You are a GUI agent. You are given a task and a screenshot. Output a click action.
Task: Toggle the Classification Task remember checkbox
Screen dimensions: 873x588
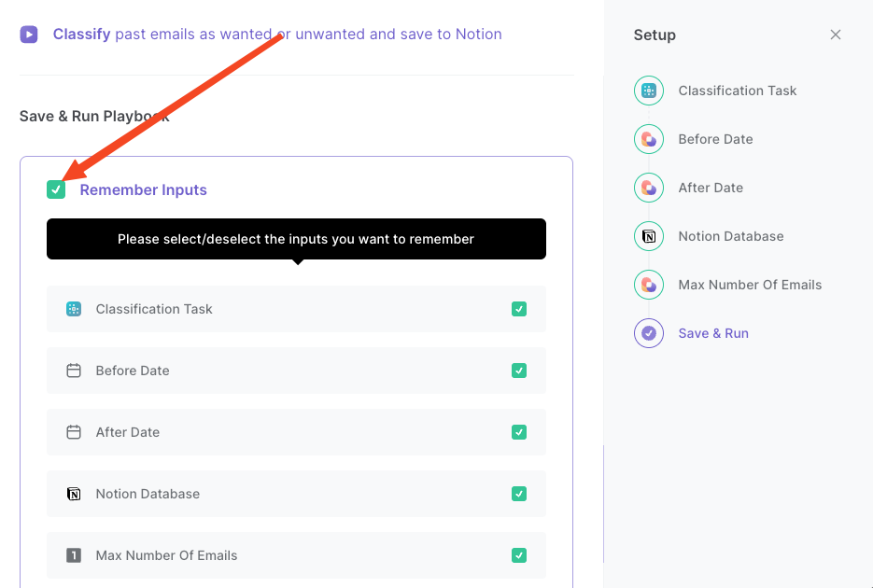pos(519,309)
